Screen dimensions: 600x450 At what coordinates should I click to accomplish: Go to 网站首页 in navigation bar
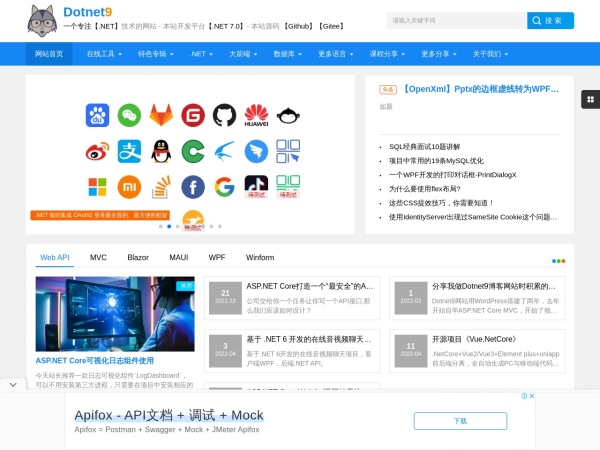(49, 54)
